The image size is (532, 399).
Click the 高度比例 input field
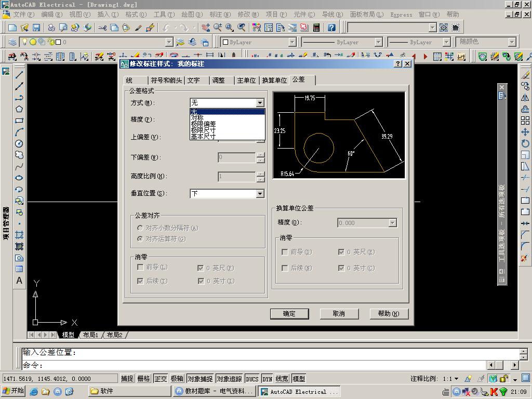point(236,176)
